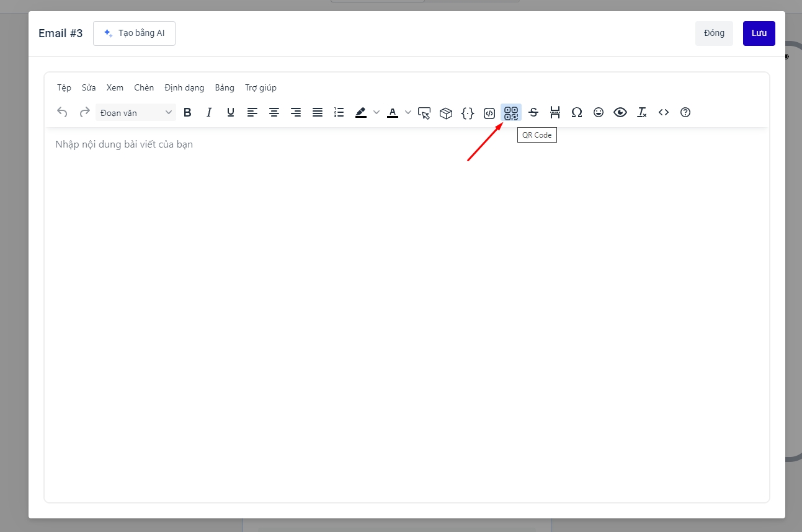Expand the text color dropdown arrow
Screen dimensions: 802x532
(408, 112)
